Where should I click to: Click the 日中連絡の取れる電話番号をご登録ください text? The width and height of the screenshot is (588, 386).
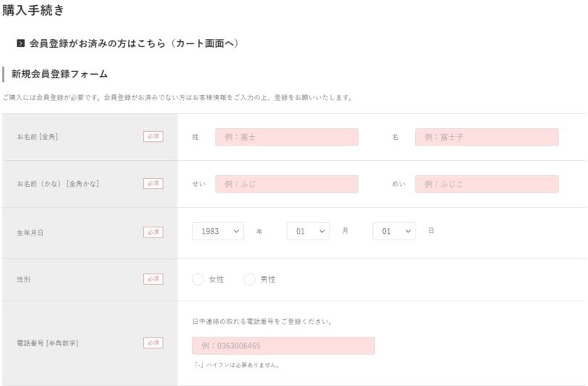pyautogui.click(x=262, y=322)
